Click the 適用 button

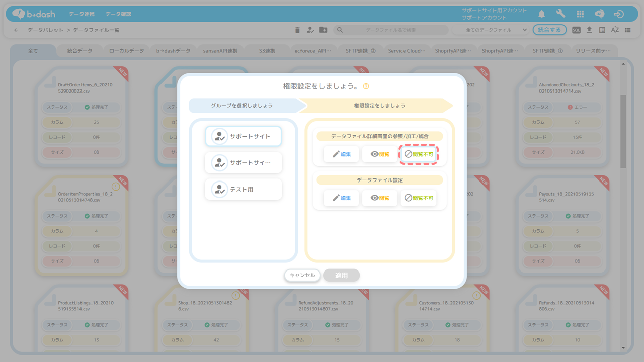(x=342, y=275)
